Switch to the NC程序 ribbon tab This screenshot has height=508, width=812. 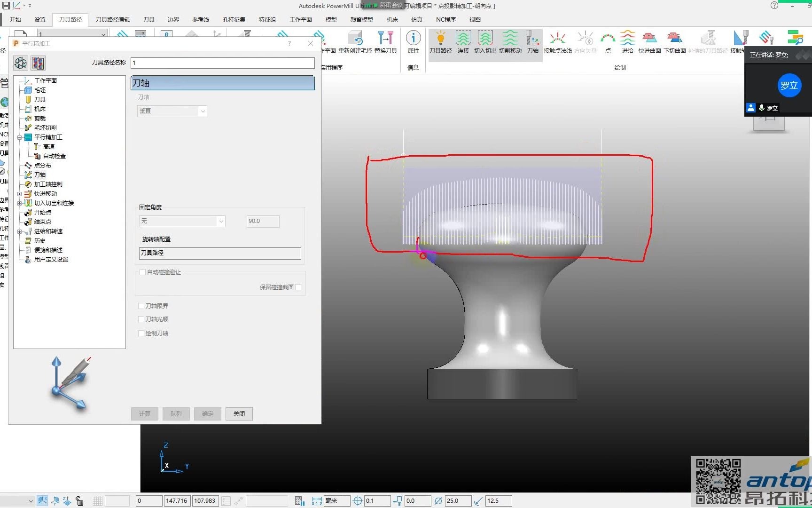coord(445,19)
